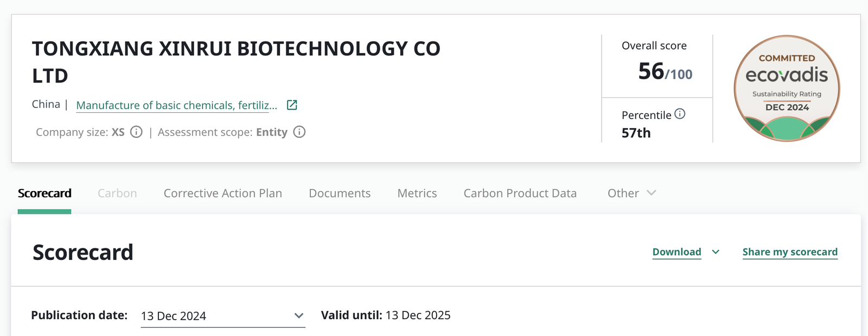
Task: Click Share my scorecard link
Action: point(790,252)
